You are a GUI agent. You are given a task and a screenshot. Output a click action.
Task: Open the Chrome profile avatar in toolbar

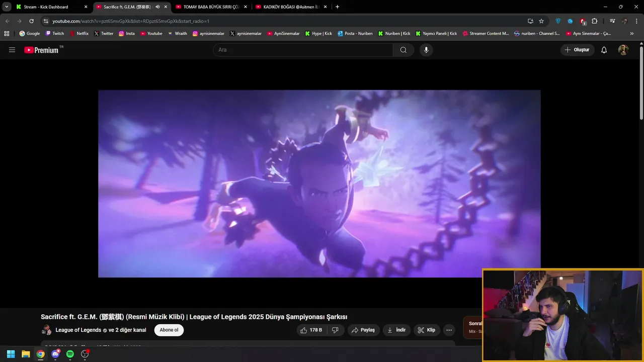[624, 21]
